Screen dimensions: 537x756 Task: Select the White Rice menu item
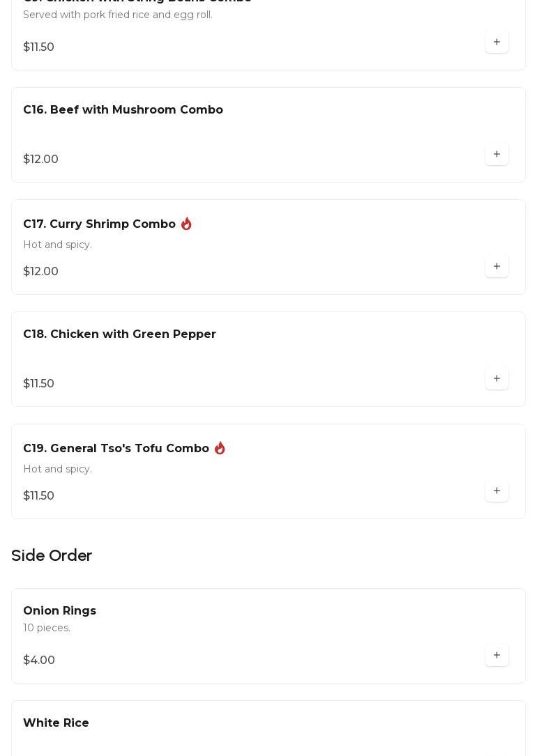(56, 723)
